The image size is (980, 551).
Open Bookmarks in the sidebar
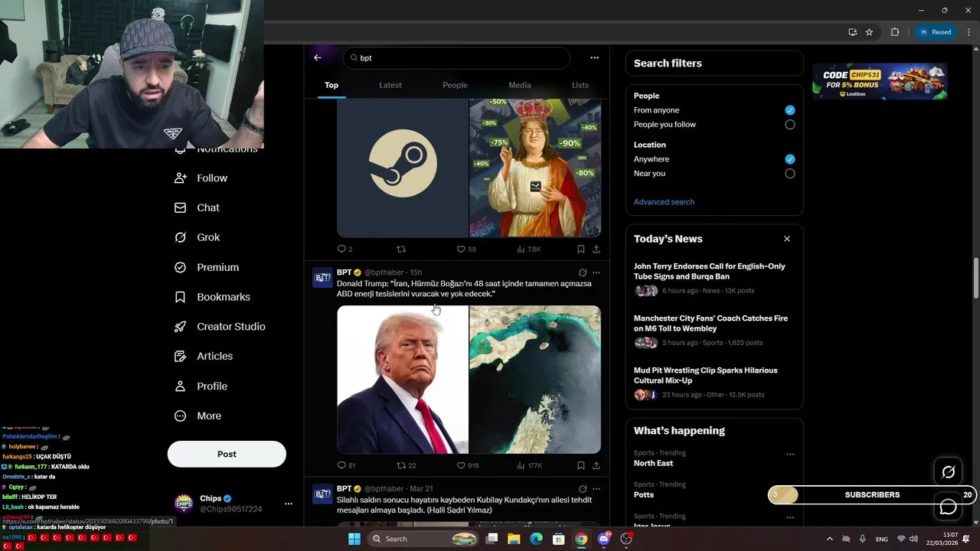point(212,297)
